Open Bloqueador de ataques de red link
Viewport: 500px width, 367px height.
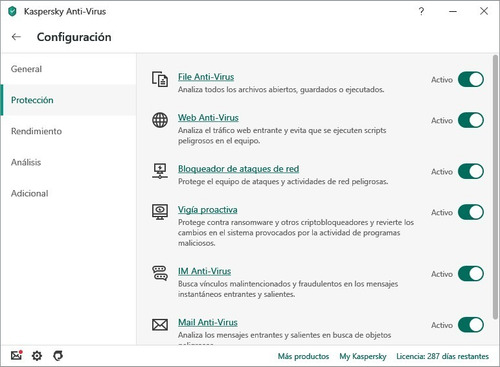238,169
